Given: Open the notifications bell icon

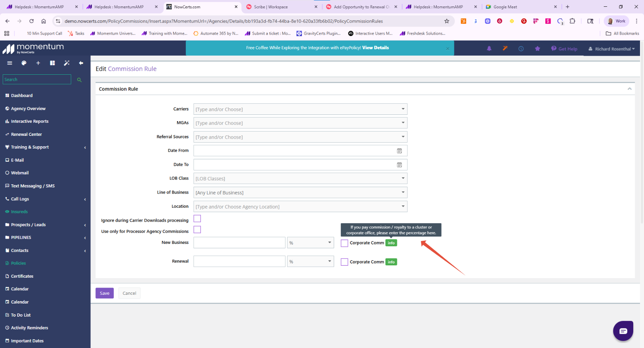Looking at the screenshot, I should point(489,48).
